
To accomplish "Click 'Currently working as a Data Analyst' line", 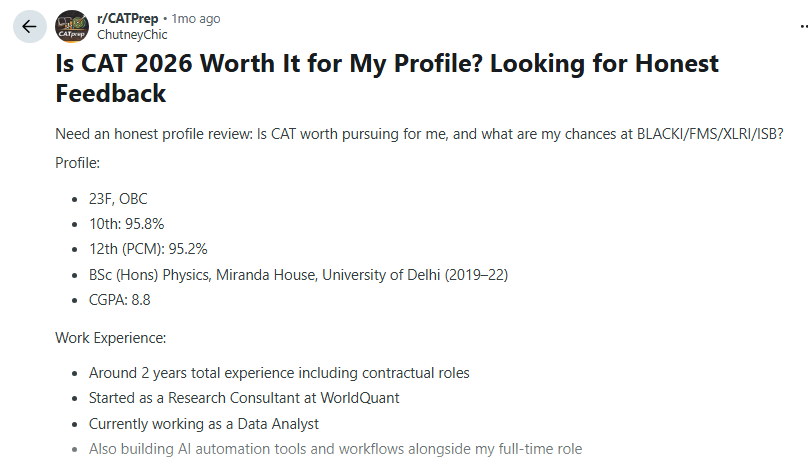I will click(x=204, y=424).
